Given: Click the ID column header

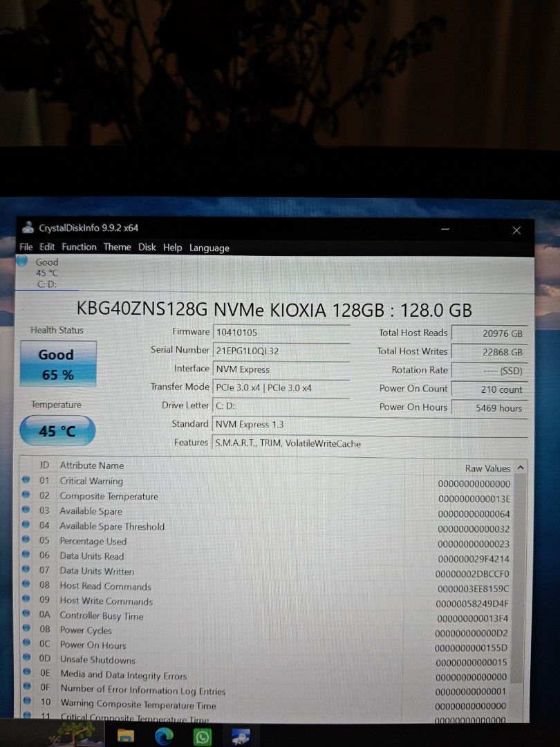Looking at the screenshot, I should (44, 465).
